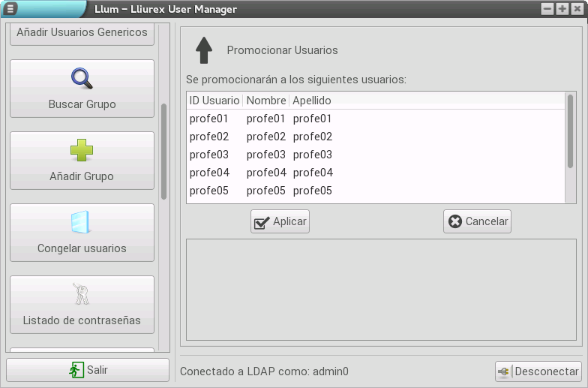Click the X icon on Cancelar
Viewport: 588px width, 388px height.
454,221
